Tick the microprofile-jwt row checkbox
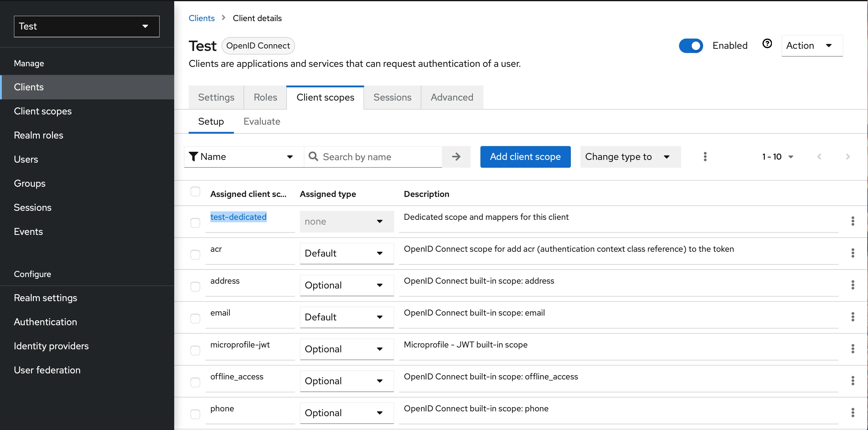 (x=195, y=351)
